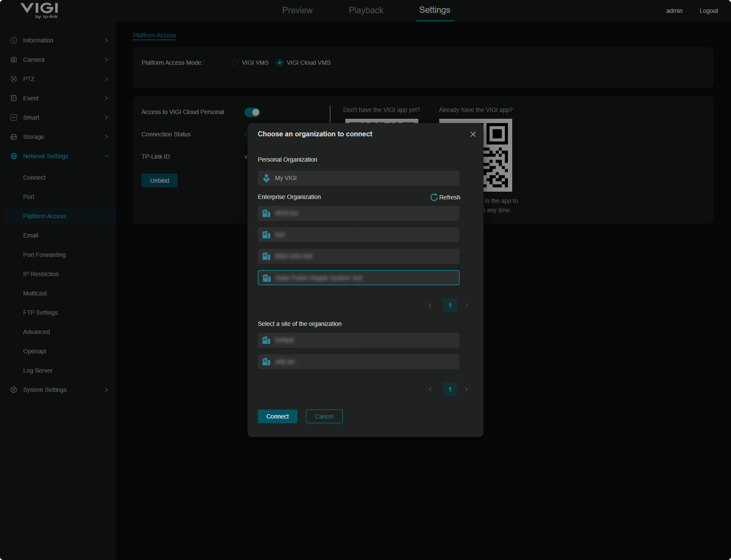Click the Camera sidebar icon

tap(14, 60)
